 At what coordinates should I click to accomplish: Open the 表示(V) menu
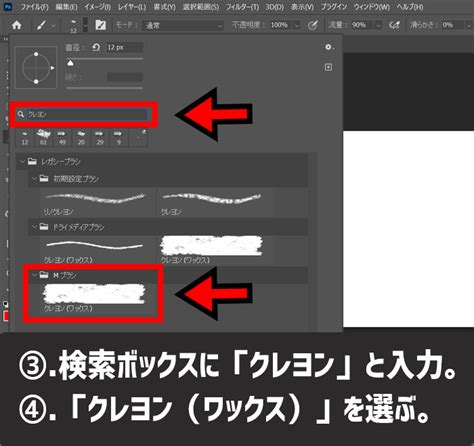pyautogui.click(x=302, y=7)
